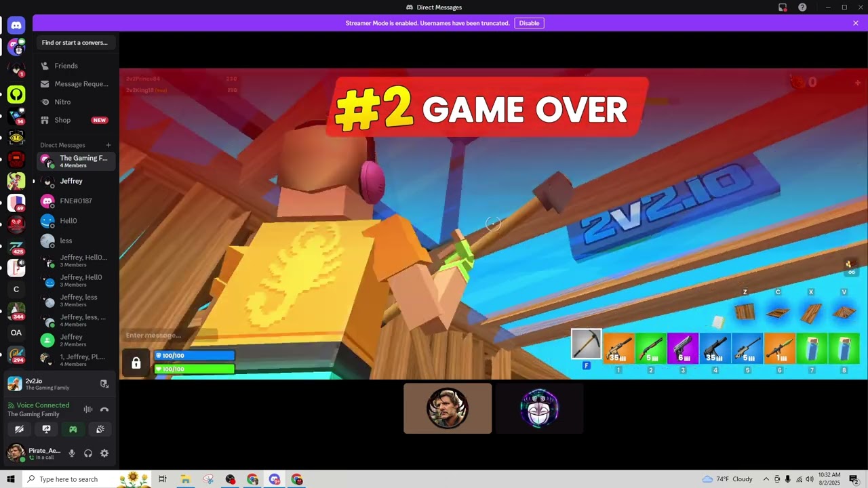Screen dimensions: 868x488
Task: Open Discord help icon in title bar
Action: tap(802, 7)
